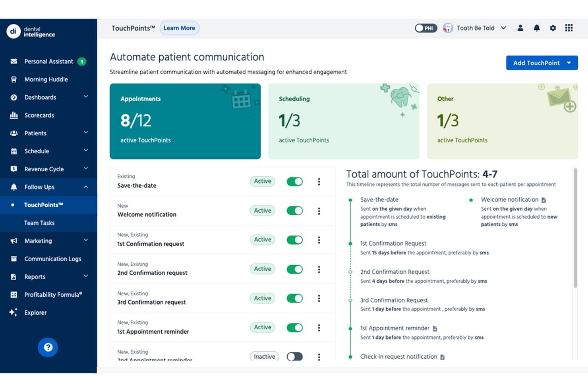Click the Active badge for Save-the-date
The width and height of the screenshot is (588, 392).
pos(263,181)
